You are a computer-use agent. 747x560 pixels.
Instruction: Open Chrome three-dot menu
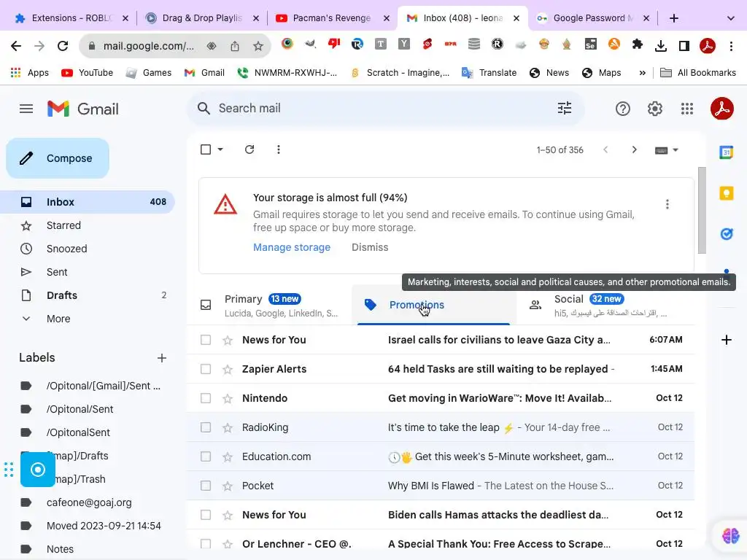pos(731,46)
